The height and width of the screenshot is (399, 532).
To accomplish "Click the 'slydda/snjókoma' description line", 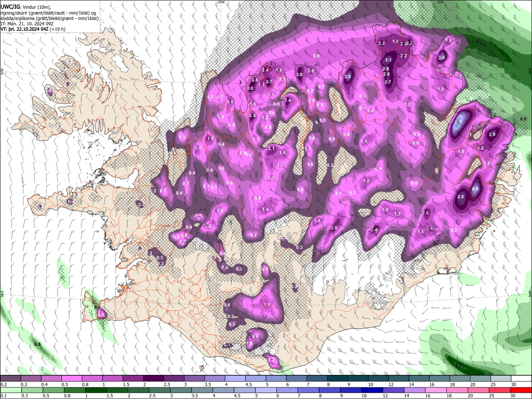I will 49,18.
